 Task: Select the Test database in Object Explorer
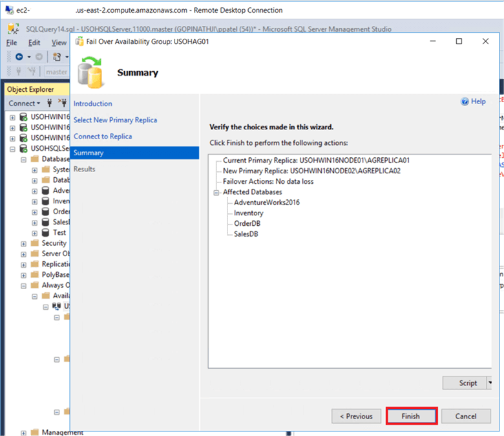(59, 233)
